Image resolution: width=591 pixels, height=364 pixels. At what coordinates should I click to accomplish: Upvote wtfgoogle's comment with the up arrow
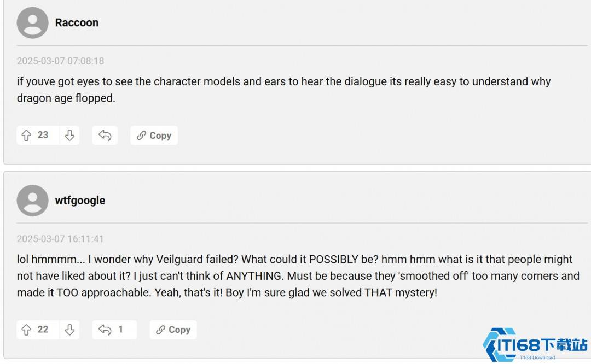coord(26,330)
